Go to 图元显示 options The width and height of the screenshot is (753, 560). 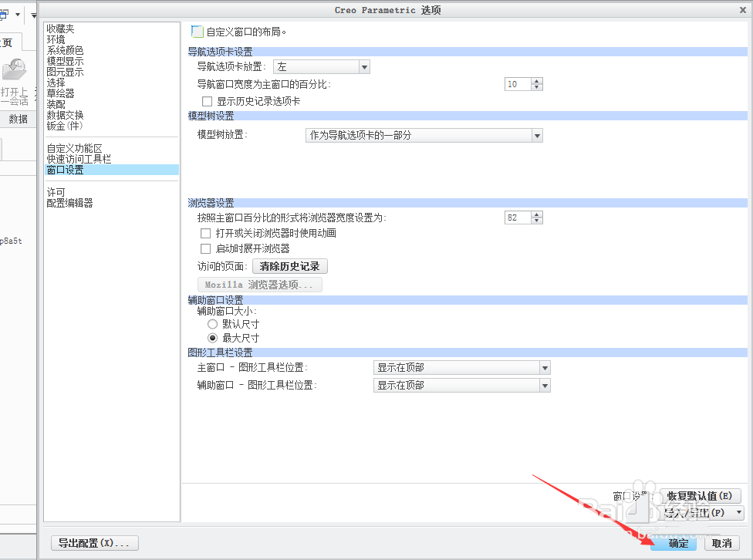coord(65,72)
